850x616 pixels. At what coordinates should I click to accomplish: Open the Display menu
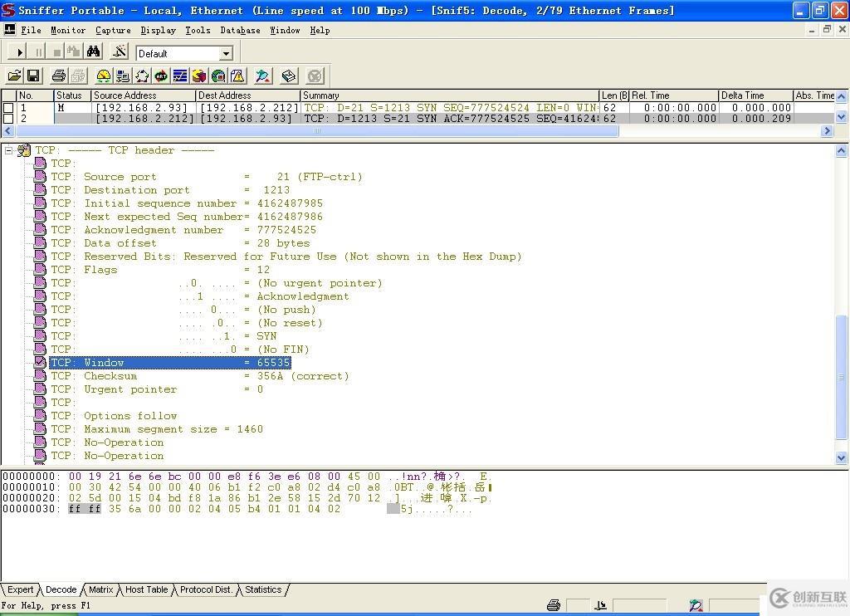tap(159, 31)
